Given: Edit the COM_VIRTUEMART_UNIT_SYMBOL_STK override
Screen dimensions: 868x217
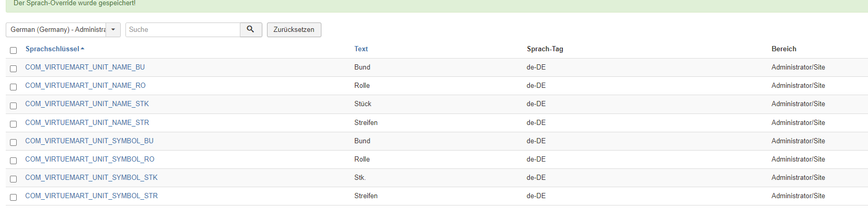Looking at the screenshot, I should click(91, 178).
